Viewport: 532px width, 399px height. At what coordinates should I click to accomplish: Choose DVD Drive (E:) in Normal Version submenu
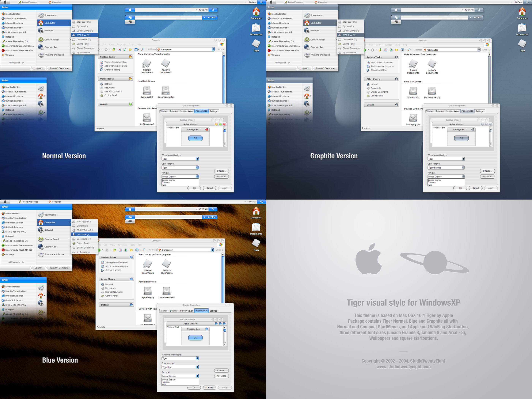(x=85, y=35)
